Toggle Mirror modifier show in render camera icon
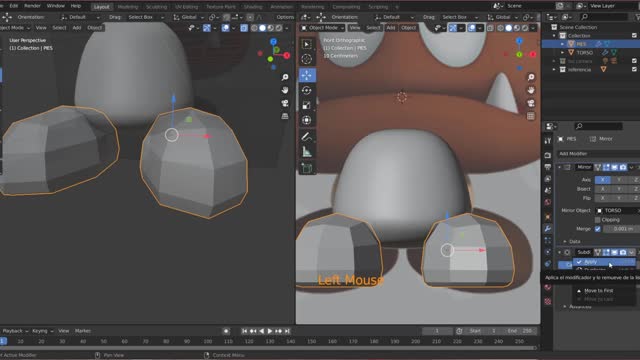The height and width of the screenshot is (360, 640). 623,167
